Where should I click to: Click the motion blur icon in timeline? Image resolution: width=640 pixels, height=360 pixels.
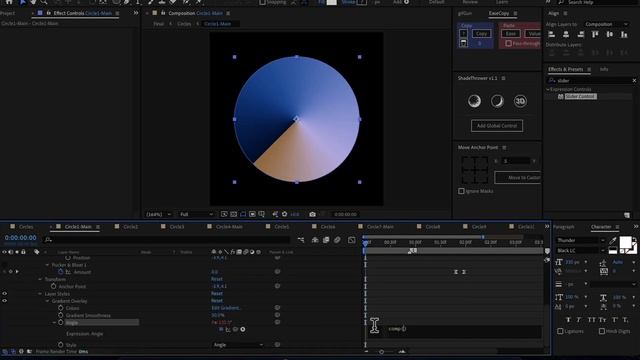pyautogui.click(x=337, y=240)
